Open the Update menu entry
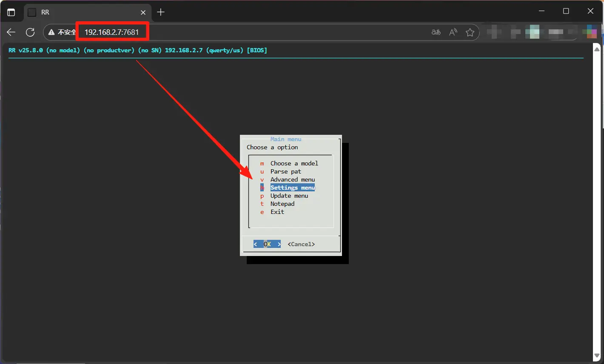Image resolution: width=604 pixels, height=364 pixels. (289, 196)
